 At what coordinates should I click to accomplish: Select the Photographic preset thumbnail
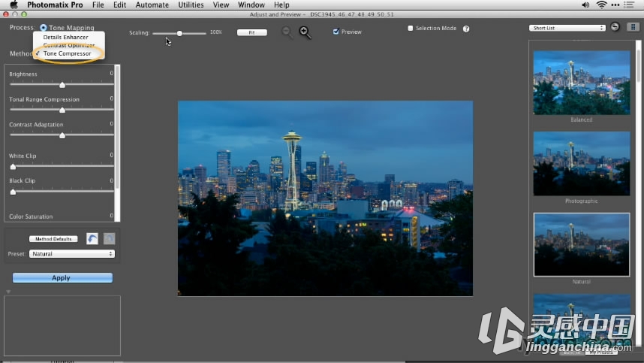[581, 164]
